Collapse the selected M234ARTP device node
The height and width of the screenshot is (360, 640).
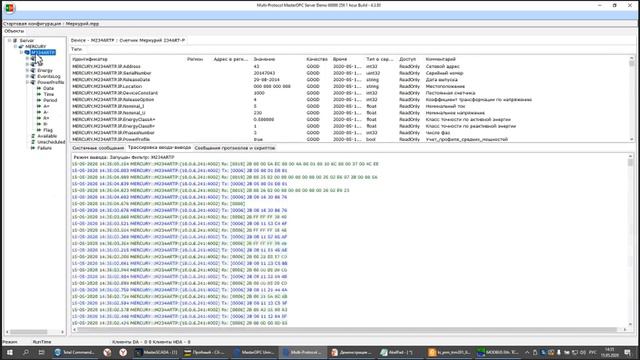[22, 52]
